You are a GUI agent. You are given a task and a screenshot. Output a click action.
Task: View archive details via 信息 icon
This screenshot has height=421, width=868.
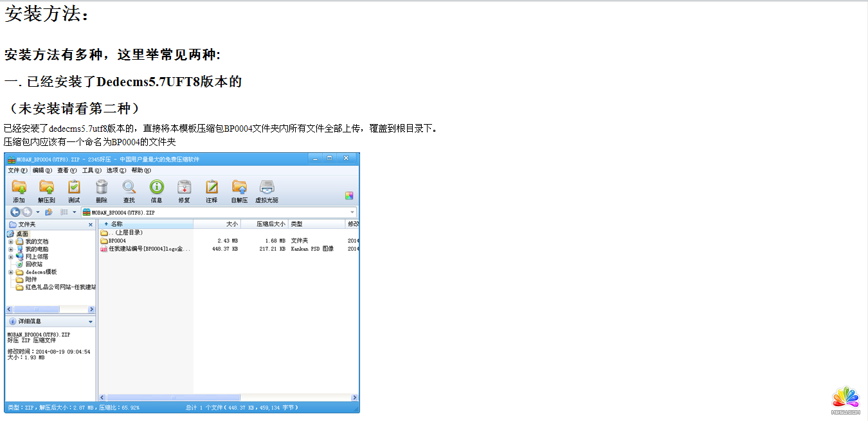point(157,191)
